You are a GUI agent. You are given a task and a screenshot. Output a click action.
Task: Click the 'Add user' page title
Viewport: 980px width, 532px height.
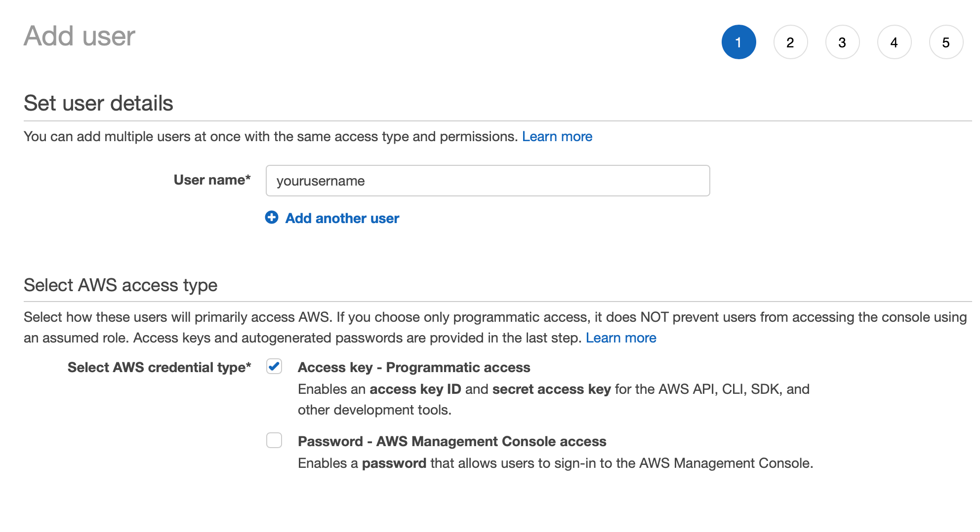coord(80,36)
